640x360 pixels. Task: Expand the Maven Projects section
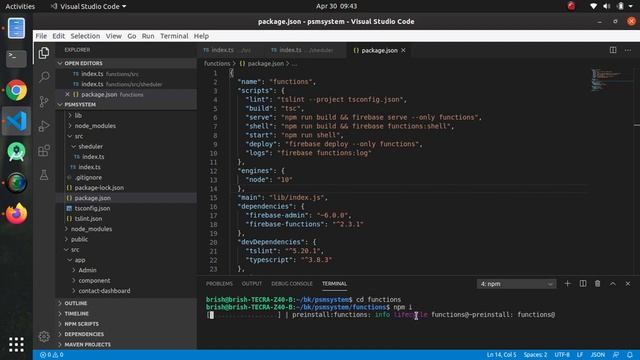(87, 344)
